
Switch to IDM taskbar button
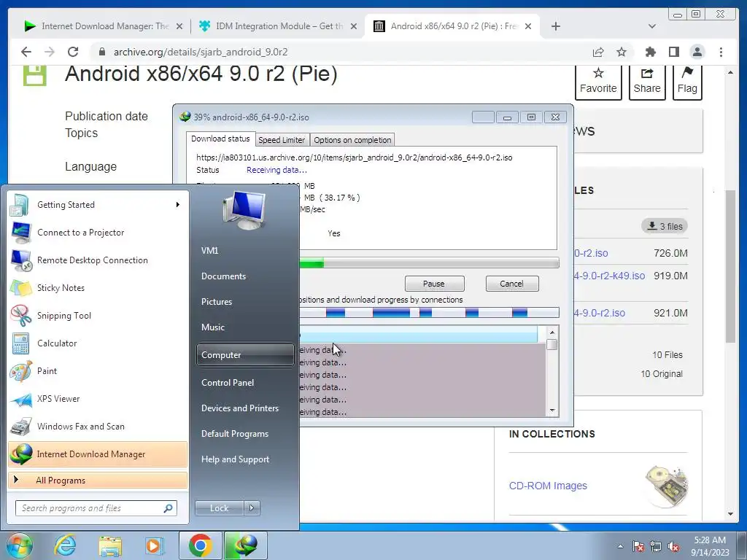(x=245, y=545)
